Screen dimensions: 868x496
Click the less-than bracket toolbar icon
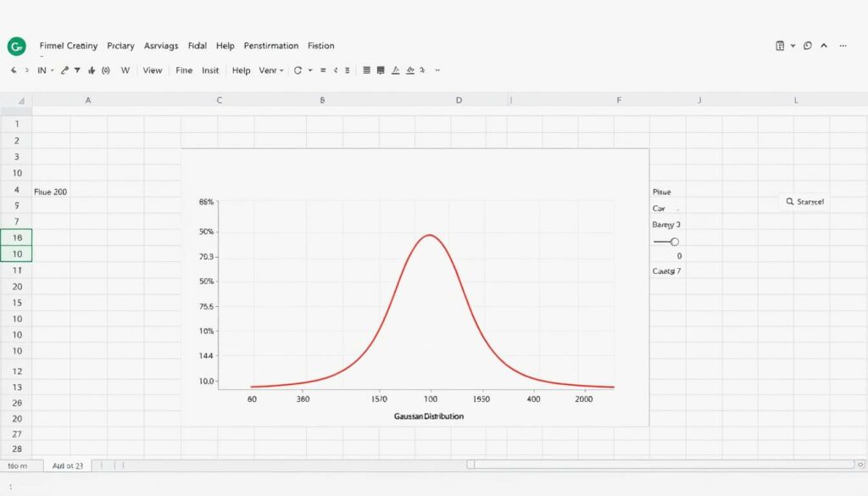(x=336, y=70)
